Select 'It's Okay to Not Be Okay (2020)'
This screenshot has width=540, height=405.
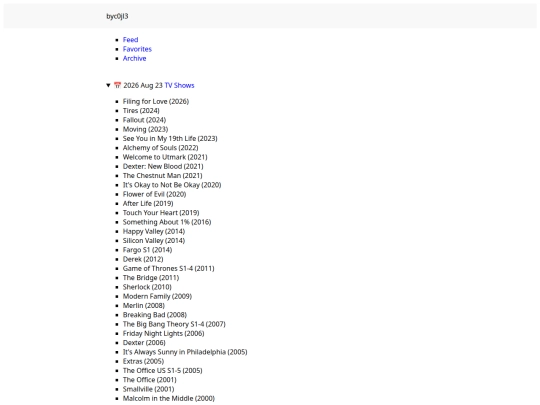(172, 185)
